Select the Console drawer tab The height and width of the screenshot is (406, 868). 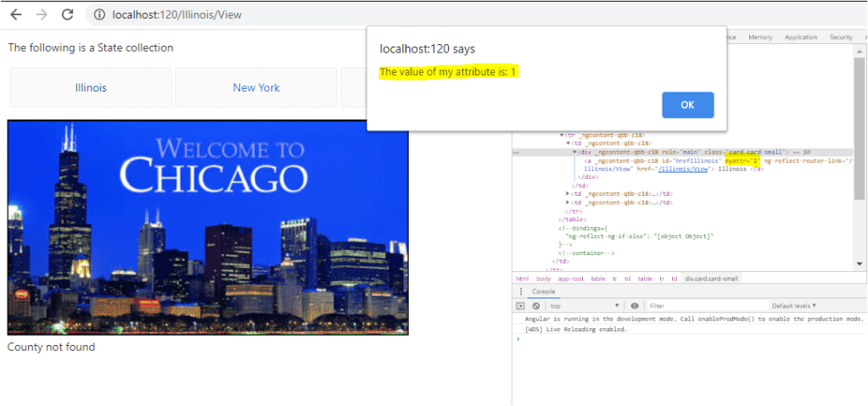(x=543, y=292)
